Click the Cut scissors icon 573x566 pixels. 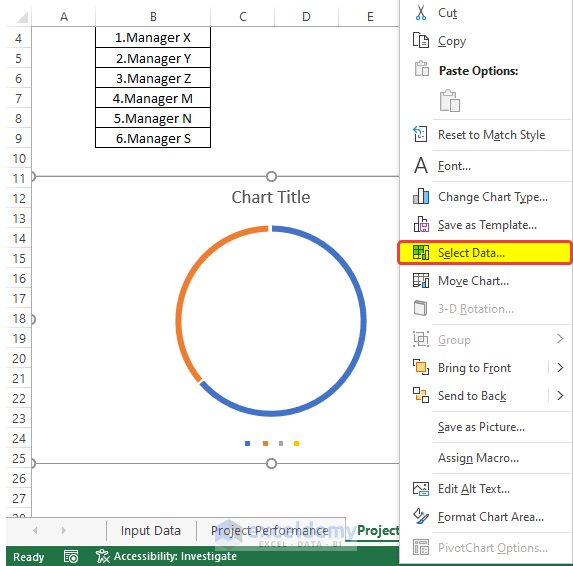[421, 12]
